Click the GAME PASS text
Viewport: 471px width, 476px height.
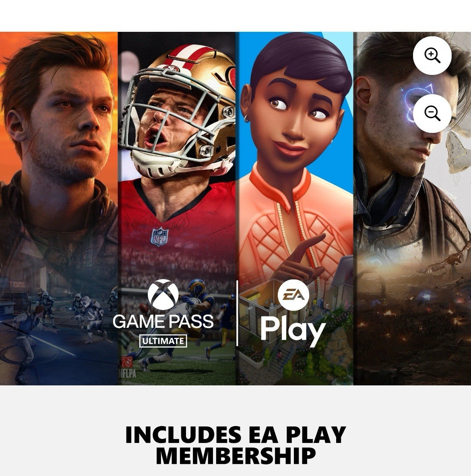click(163, 321)
